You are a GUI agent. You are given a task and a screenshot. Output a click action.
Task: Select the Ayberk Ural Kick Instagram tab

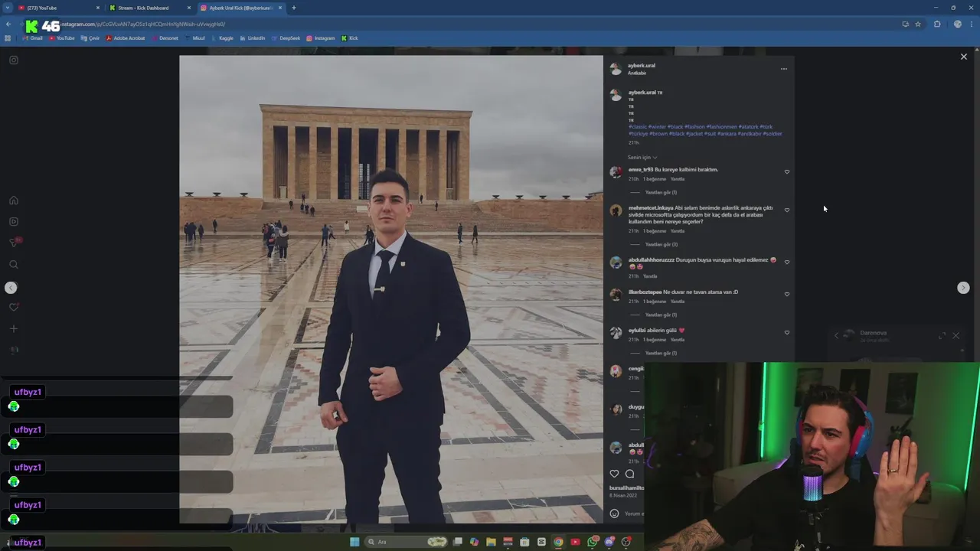(x=240, y=8)
